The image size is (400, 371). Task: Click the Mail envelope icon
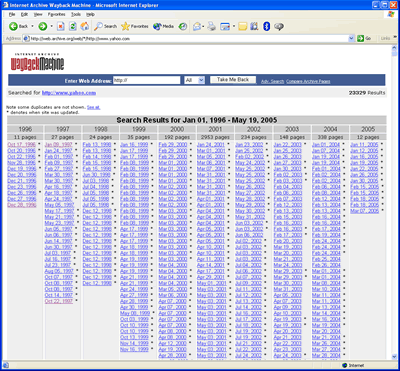click(197, 26)
